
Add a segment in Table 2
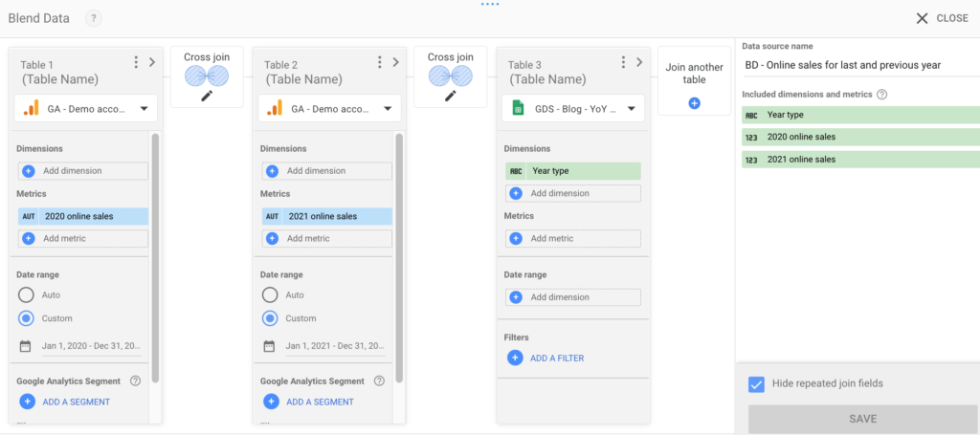tap(309, 402)
